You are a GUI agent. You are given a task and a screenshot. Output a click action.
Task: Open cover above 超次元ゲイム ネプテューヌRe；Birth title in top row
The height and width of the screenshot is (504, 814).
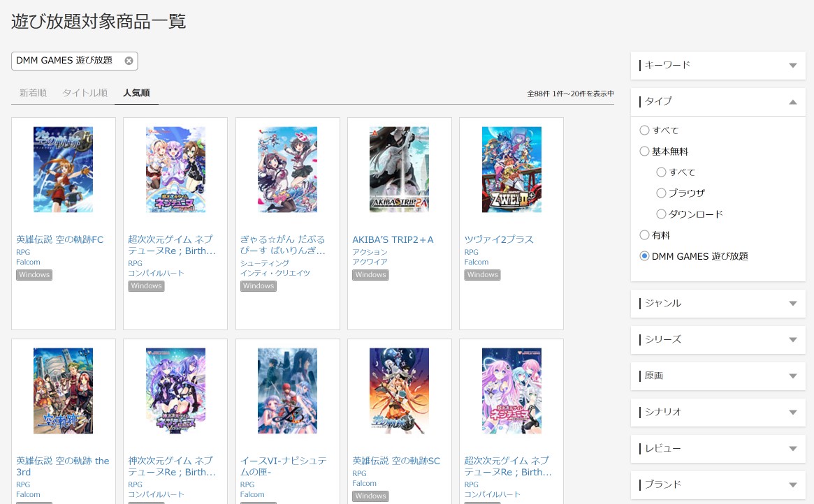pyautogui.click(x=175, y=170)
